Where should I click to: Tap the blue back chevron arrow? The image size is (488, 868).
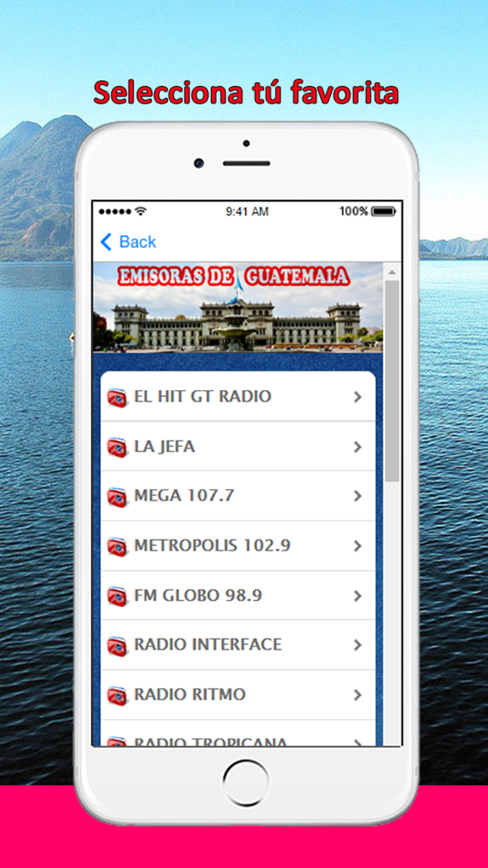(106, 242)
